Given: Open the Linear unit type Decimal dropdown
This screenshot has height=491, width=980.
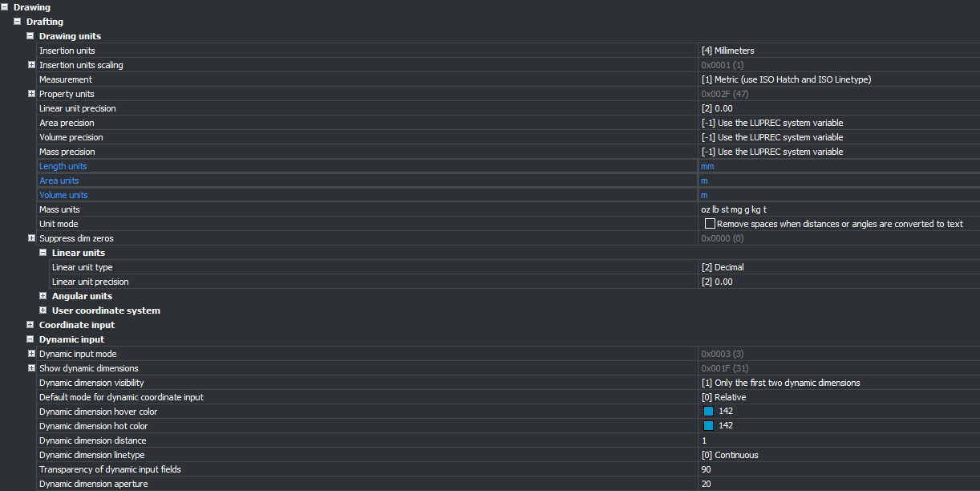Looking at the screenshot, I should tap(834, 267).
